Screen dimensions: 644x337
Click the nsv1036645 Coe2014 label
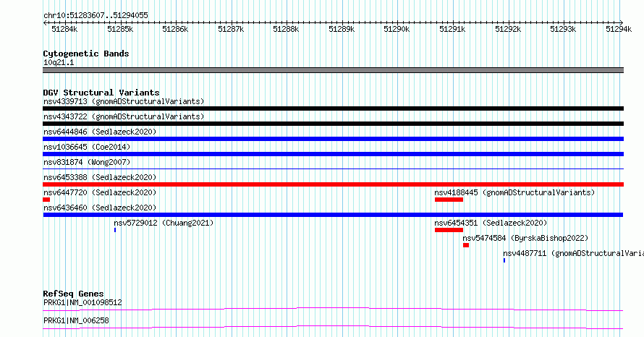coord(87,147)
